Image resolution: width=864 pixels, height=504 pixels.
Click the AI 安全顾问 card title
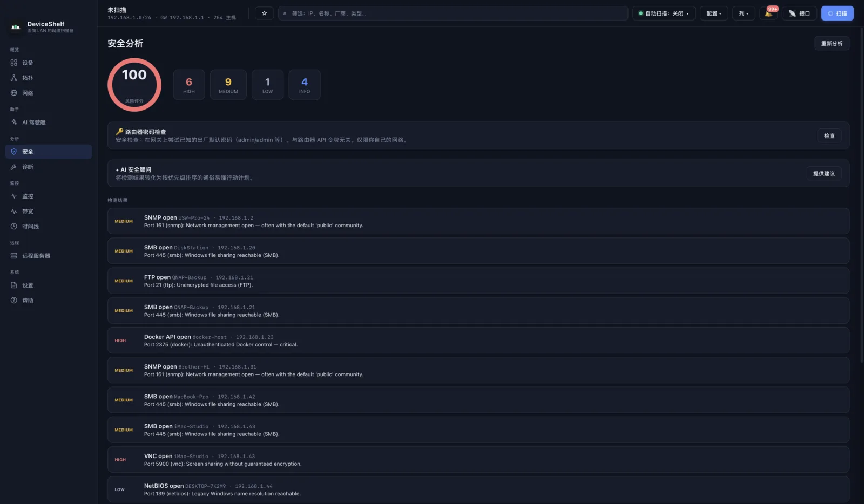(x=133, y=169)
